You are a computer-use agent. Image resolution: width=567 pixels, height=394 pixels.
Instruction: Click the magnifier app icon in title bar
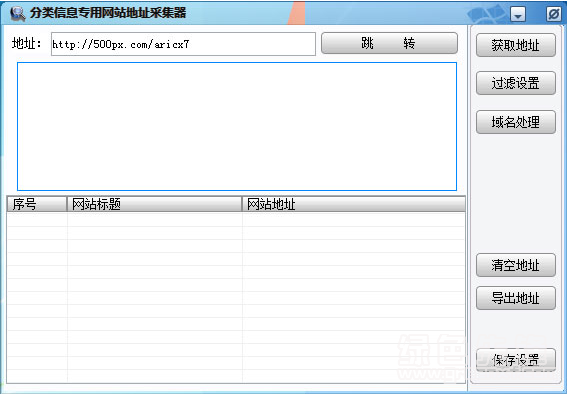tap(17, 13)
